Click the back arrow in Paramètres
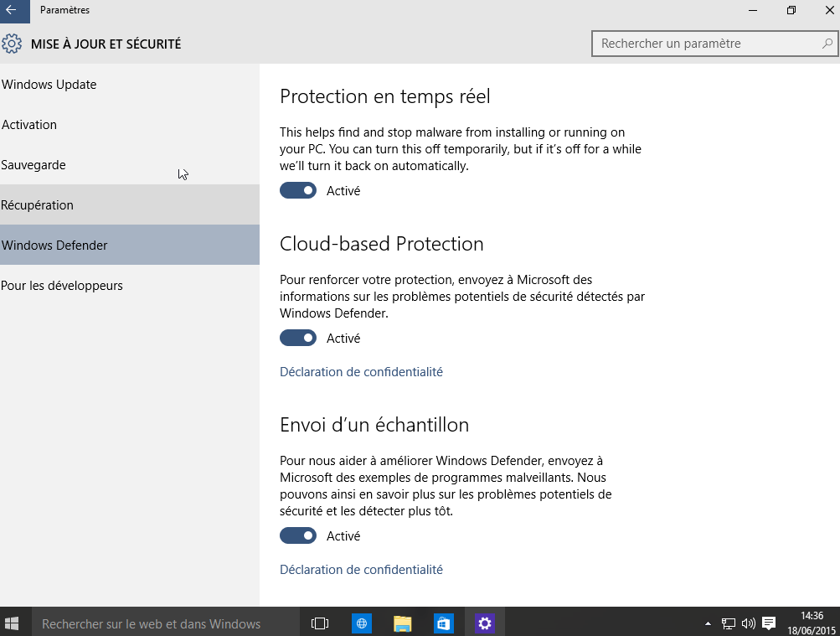 [12, 10]
